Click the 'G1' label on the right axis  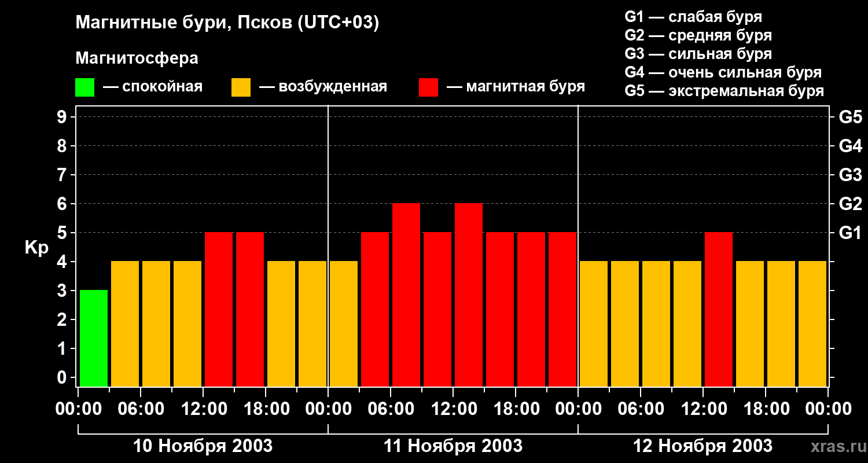click(850, 233)
